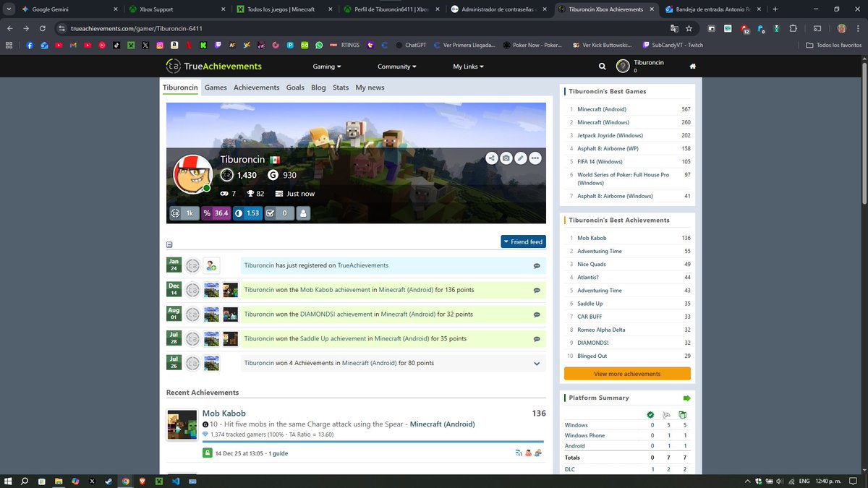Viewport: 868px width, 488px height.
Task: Open a new browser tab
Action: 775,9
